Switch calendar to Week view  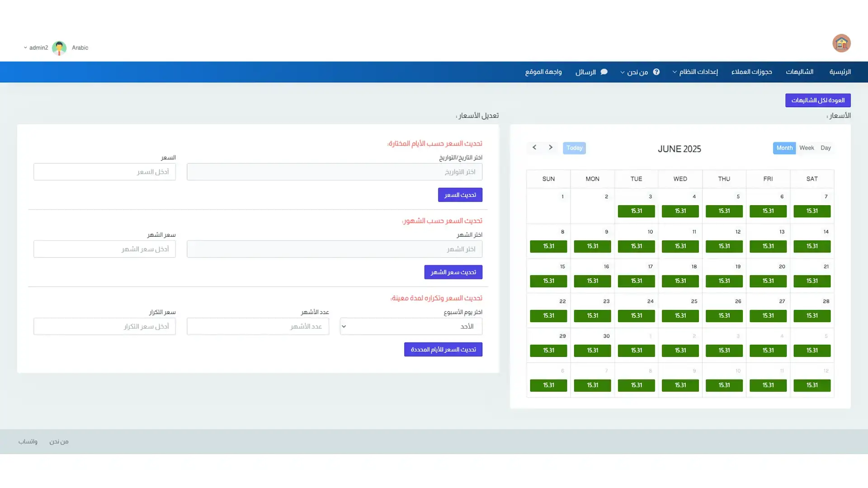pyautogui.click(x=807, y=148)
